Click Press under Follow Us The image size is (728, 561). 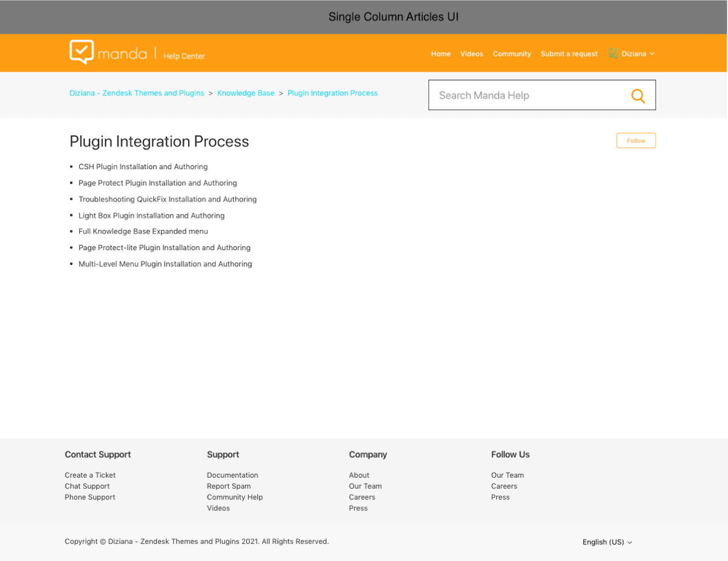(500, 497)
